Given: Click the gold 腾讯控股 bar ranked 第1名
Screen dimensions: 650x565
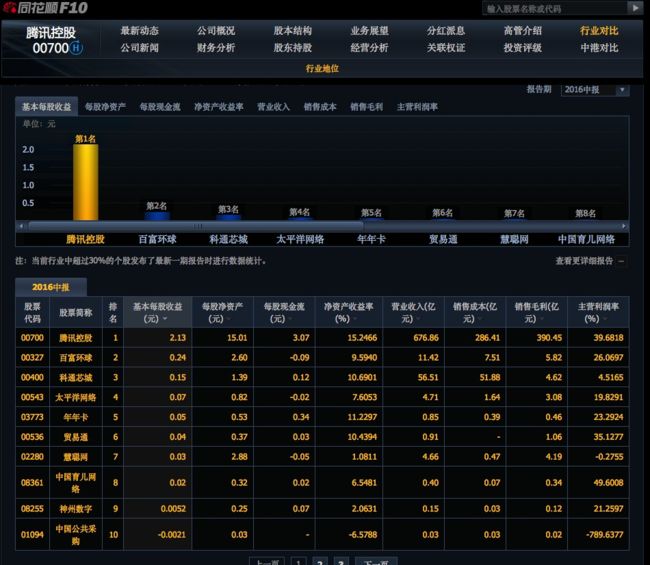Looking at the screenshot, I should tap(85, 182).
